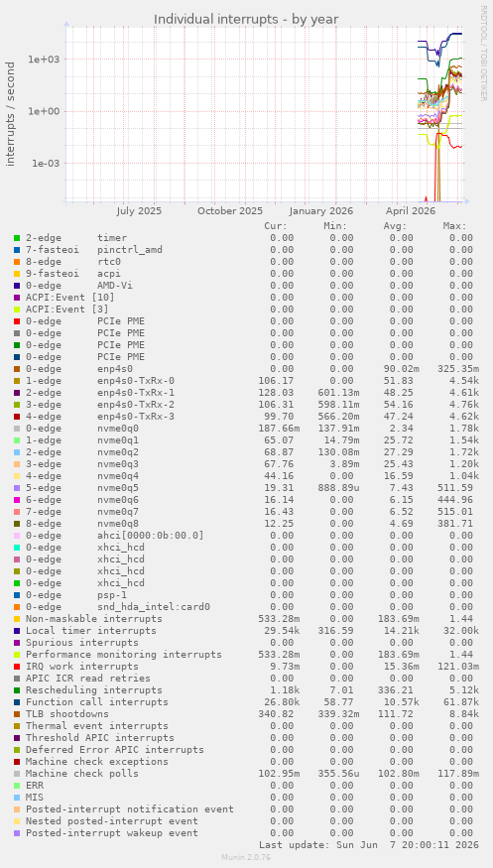Click the '1.78k' max value for nvme0q0

(464, 429)
